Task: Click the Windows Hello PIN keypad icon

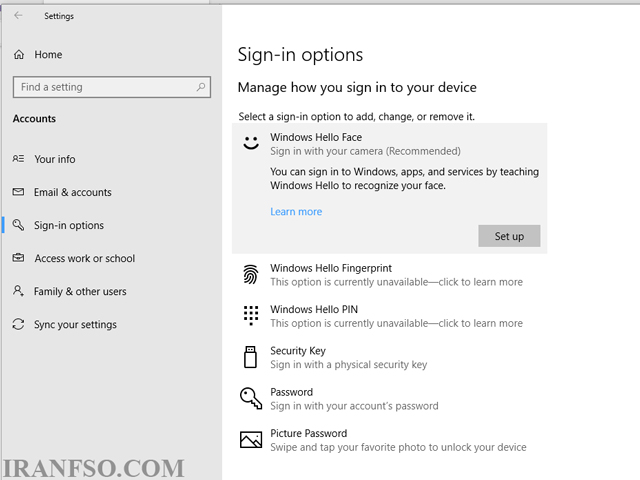Action: click(x=251, y=316)
